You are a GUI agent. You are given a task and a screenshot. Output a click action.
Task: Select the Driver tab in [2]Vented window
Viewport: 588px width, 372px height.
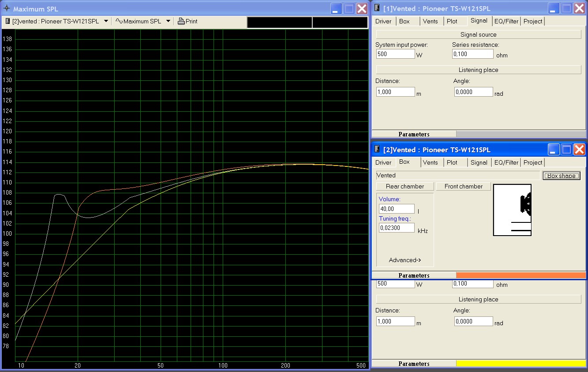[x=383, y=162]
